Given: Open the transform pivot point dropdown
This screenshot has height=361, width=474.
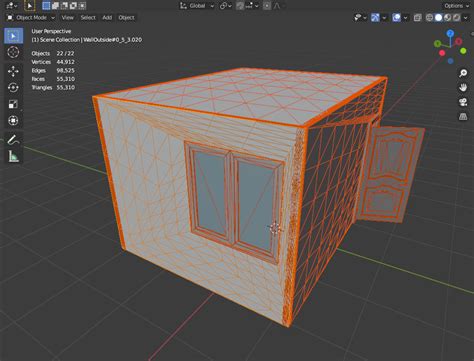Looking at the screenshot, I should (x=226, y=6).
